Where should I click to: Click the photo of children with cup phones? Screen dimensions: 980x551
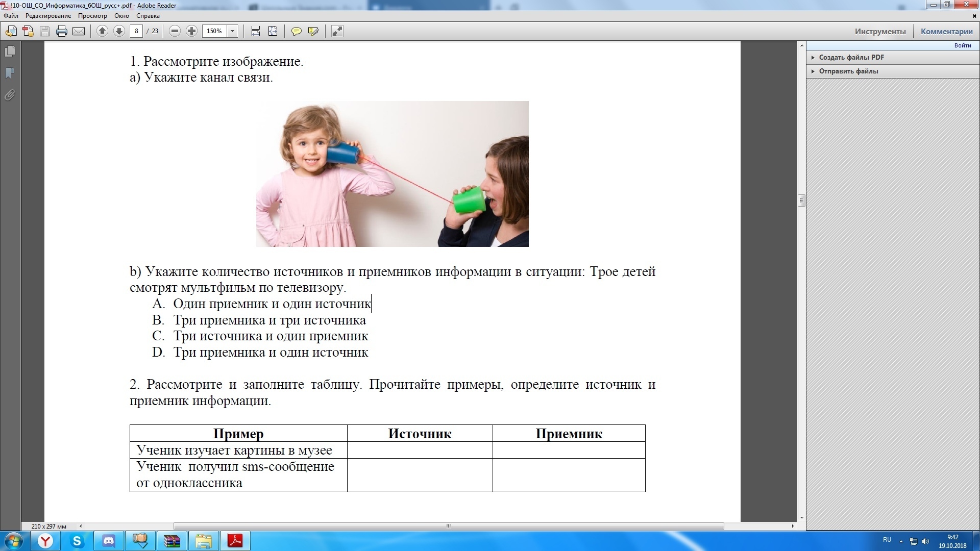click(x=393, y=174)
